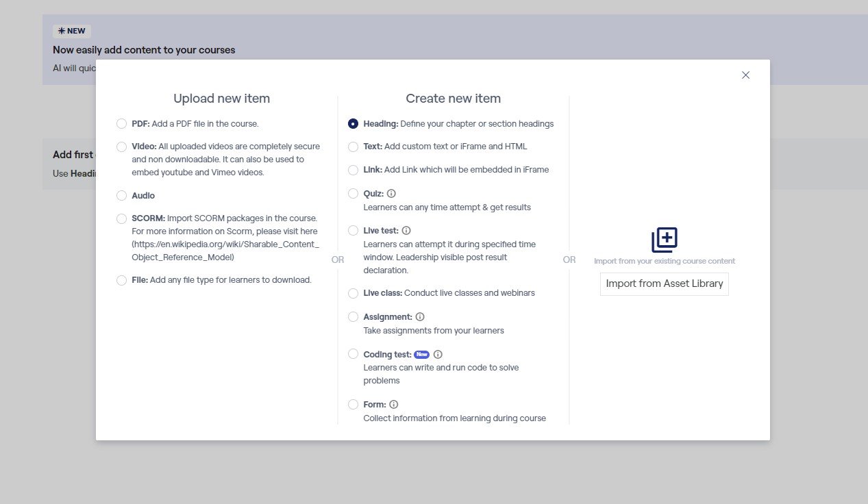The width and height of the screenshot is (868, 504).
Task: Select the PDF upload radio button
Action: (121, 124)
